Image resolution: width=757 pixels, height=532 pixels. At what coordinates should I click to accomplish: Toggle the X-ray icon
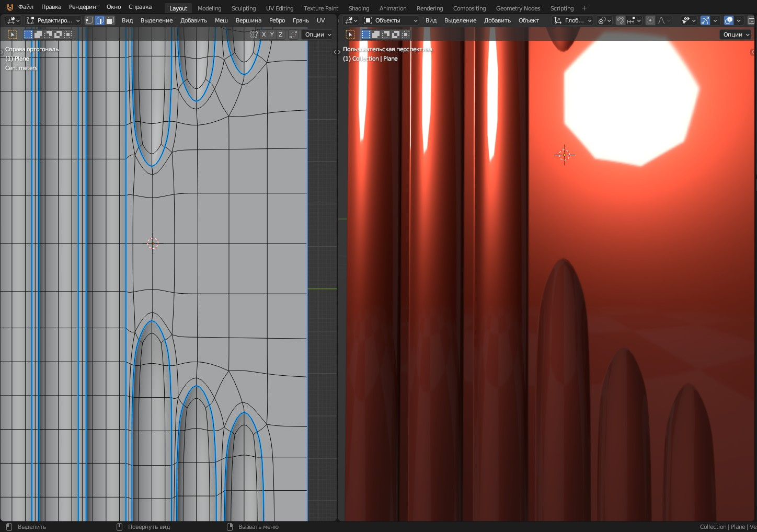[752, 20]
